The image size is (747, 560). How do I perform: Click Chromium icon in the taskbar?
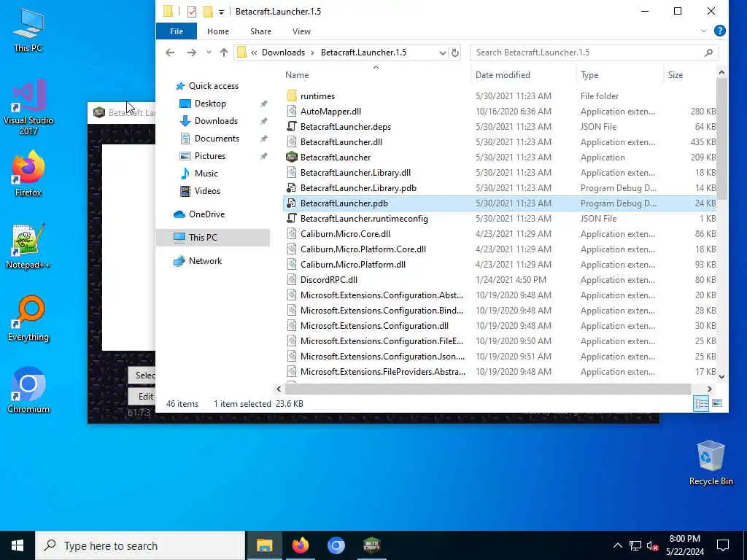pos(336,545)
